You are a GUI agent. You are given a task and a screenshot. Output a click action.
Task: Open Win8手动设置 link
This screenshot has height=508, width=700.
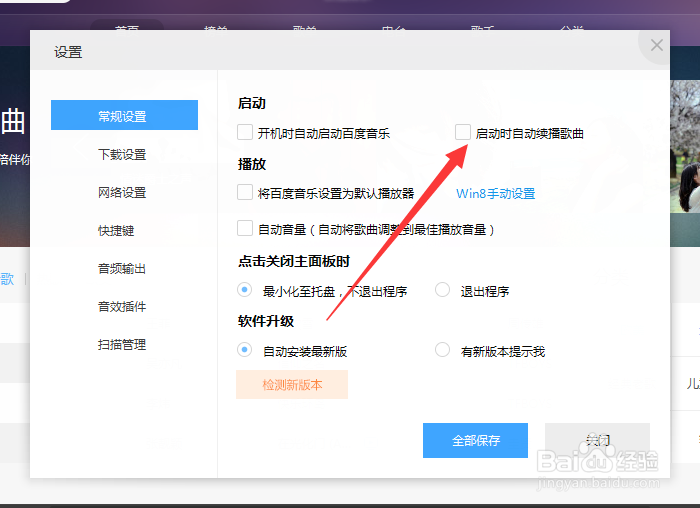click(496, 193)
